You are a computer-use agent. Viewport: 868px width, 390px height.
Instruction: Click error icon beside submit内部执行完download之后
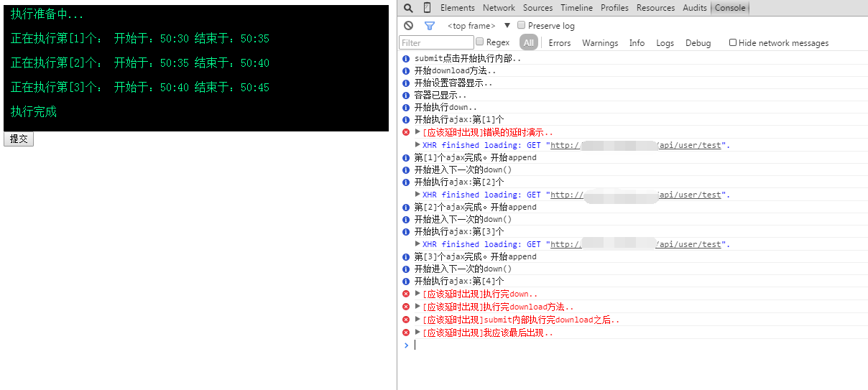pyautogui.click(x=406, y=320)
